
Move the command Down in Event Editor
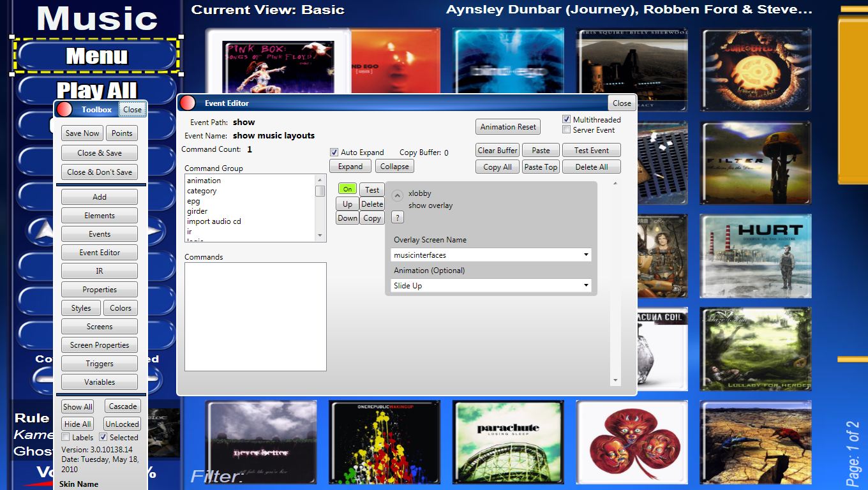click(347, 218)
